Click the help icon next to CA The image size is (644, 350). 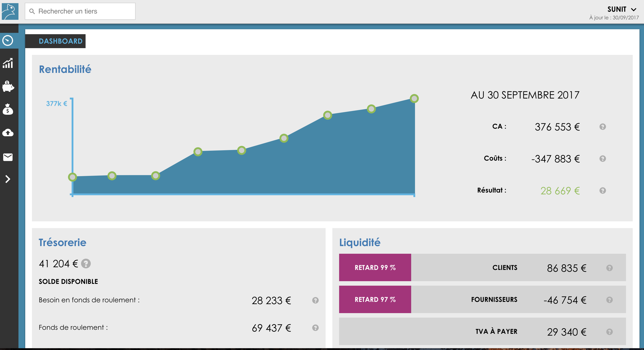(x=603, y=127)
